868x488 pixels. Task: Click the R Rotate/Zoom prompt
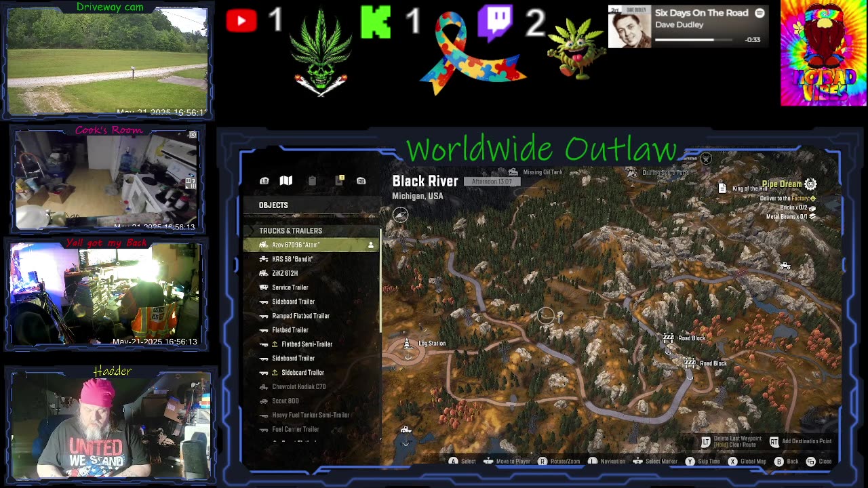point(559,462)
